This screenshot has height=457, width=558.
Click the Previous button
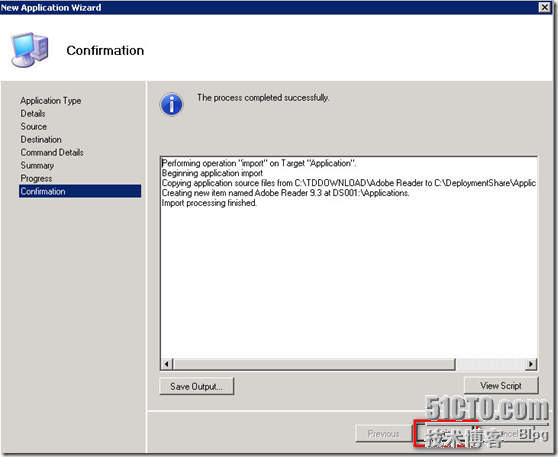tap(383, 434)
